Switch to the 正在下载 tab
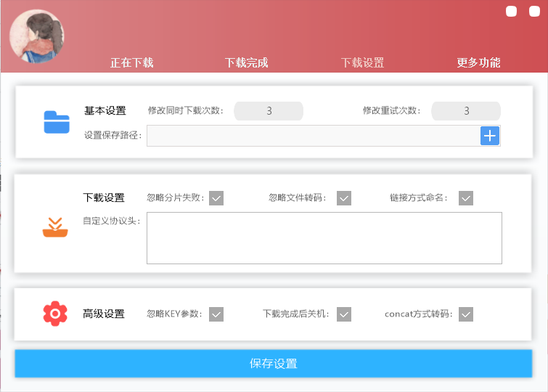 click(131, 62)
